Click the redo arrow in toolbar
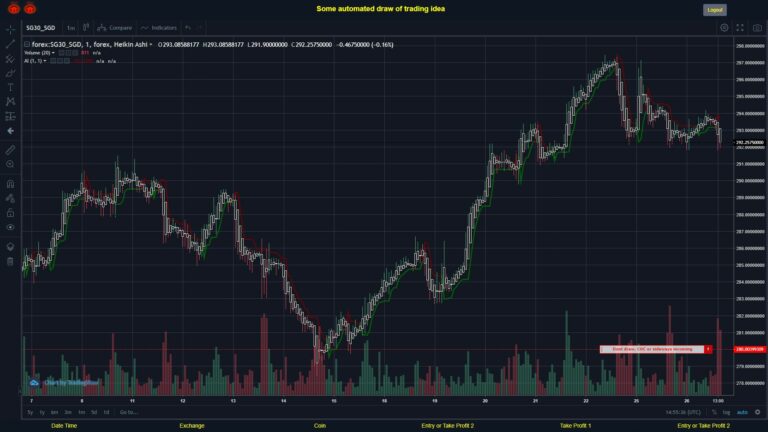The width and height of the screenshot is (768, 432). click(x=200, y=28)
